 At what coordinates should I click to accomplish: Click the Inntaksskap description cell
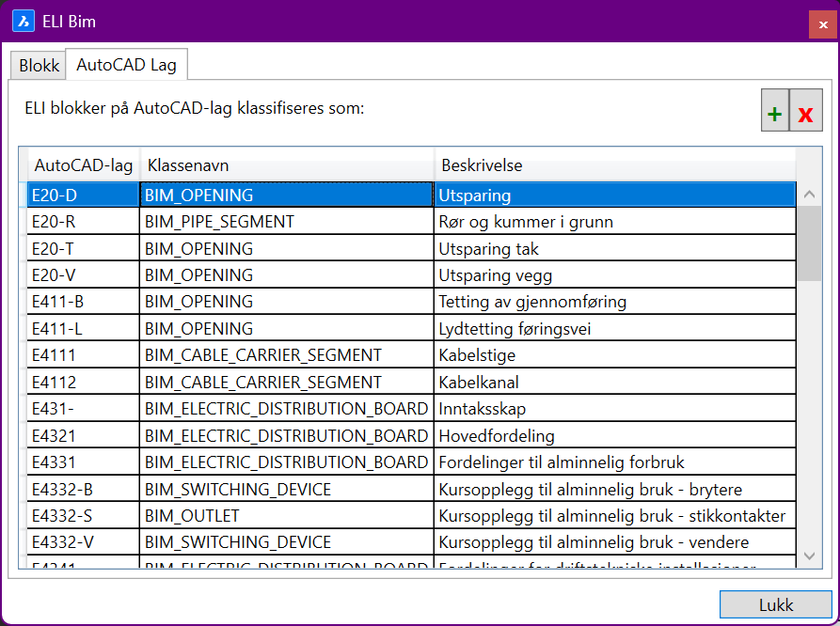[613, 409]
